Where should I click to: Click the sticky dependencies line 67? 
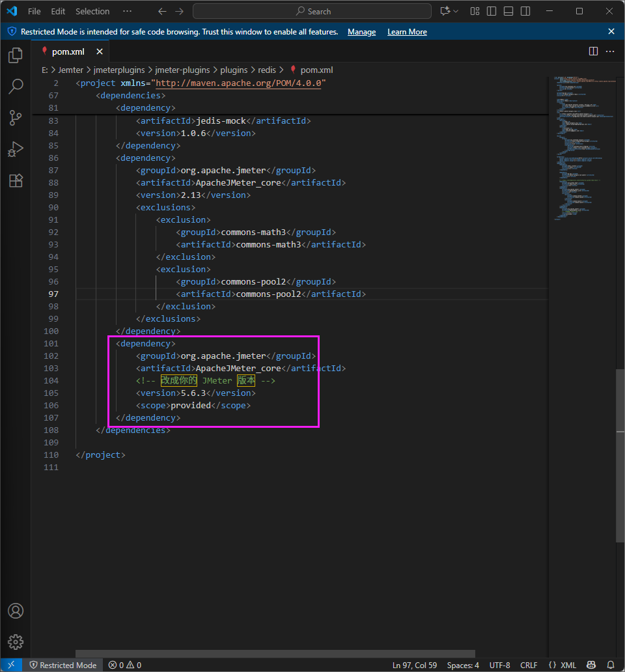(131, 96)
